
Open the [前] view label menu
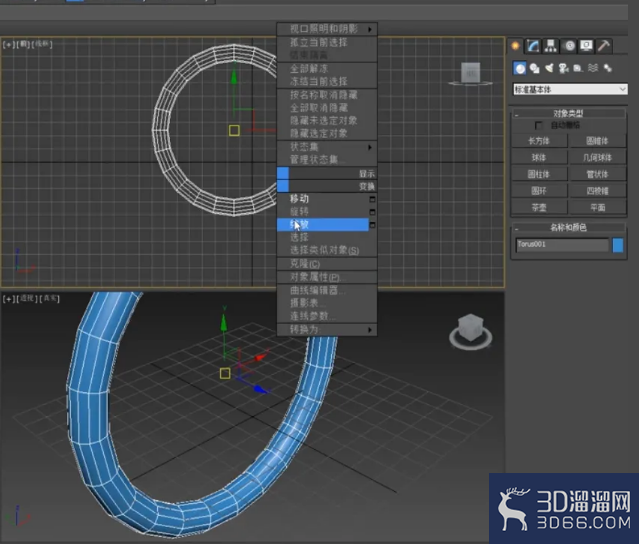(x=23, y=44)
